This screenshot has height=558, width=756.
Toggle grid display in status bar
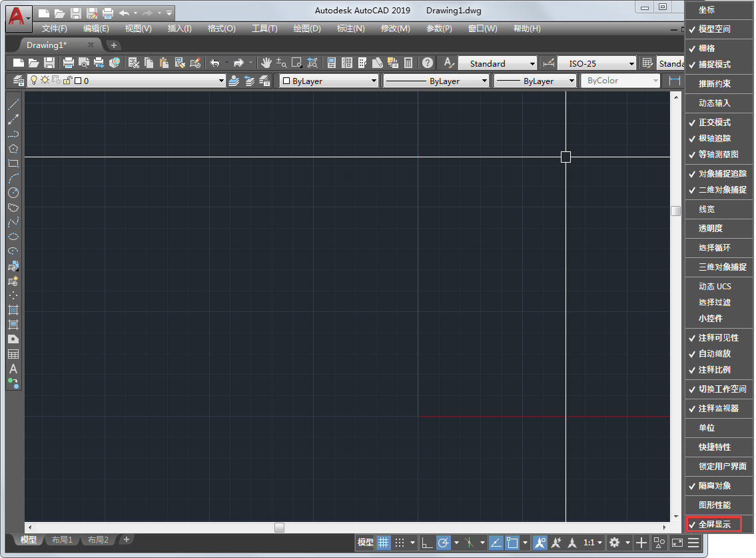pos(384,543)
